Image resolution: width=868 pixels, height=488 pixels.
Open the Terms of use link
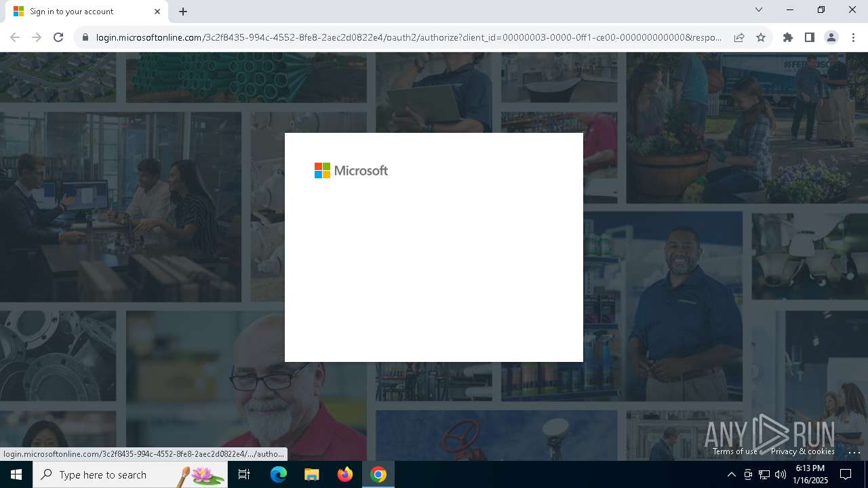[x=735, y=451]
